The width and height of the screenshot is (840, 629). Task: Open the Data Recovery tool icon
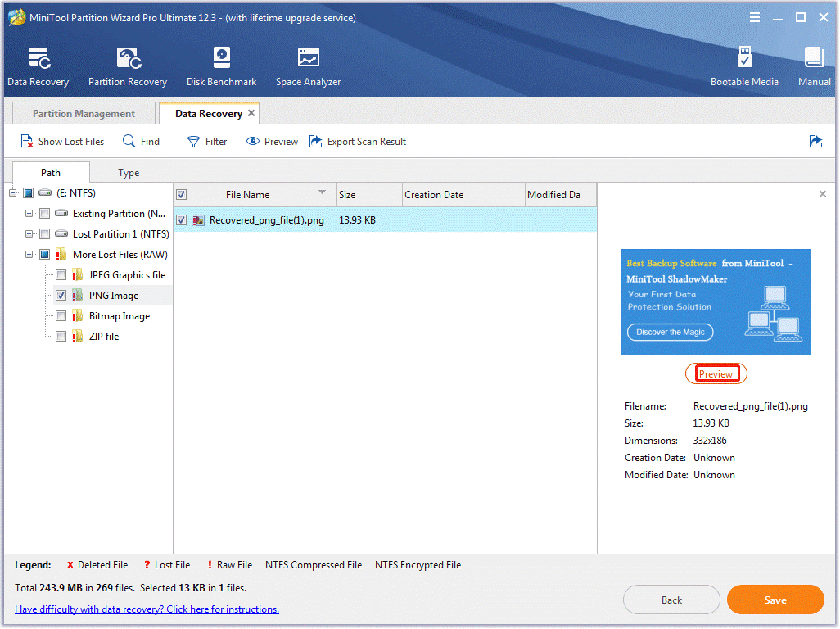pos(38,59)
